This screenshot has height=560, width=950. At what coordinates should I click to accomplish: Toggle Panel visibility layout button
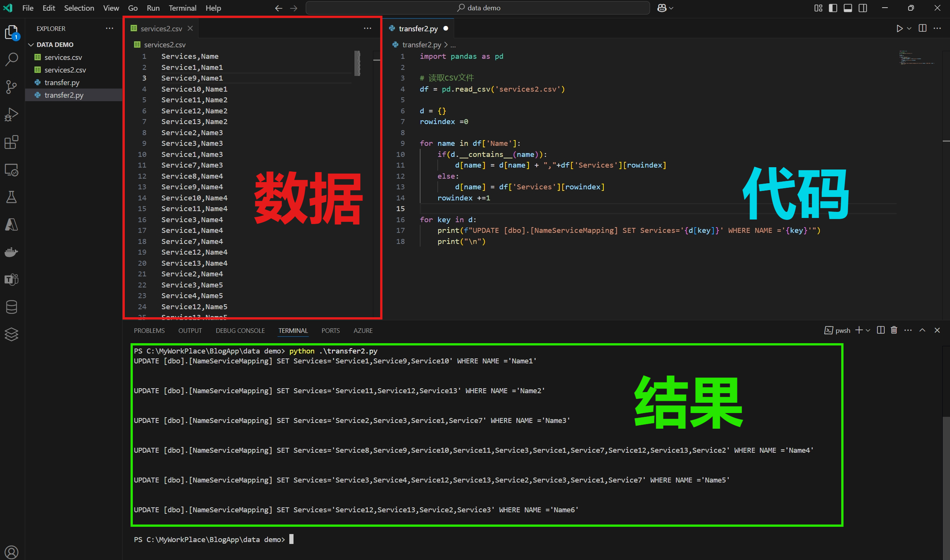point(848,8)
